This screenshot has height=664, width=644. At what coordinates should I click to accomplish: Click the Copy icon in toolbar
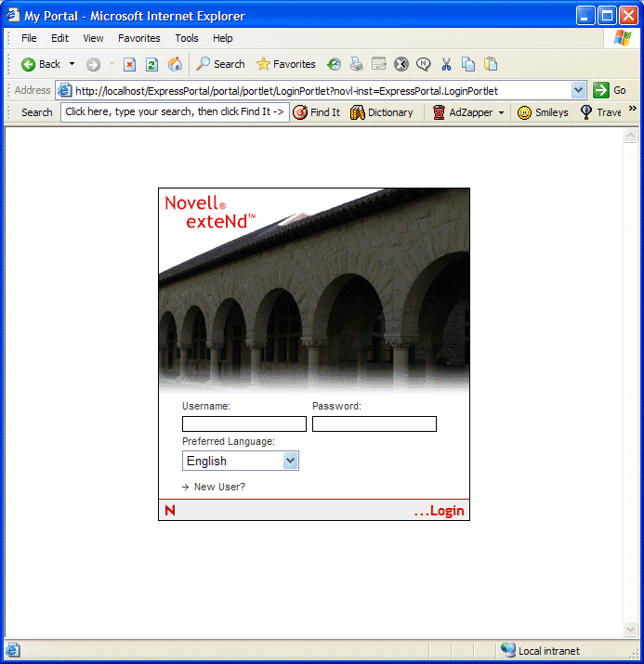click(x=468, y=64)
